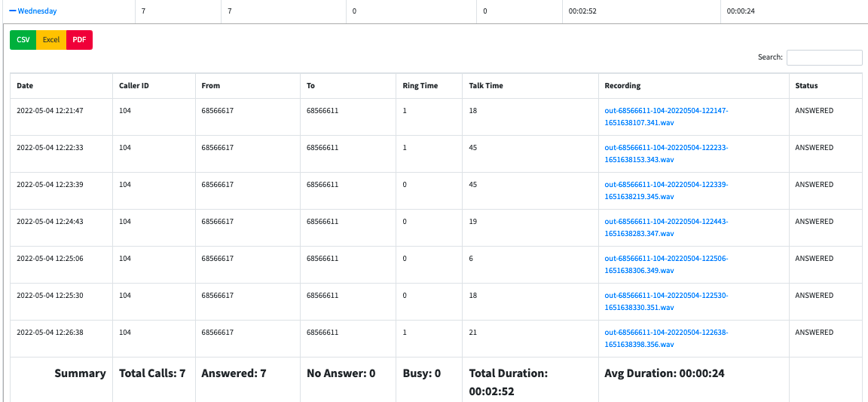Click the Avg Duration: 00:00:24 summary
The width and height of the screenshot is (868, 402).
coord(665,374)
